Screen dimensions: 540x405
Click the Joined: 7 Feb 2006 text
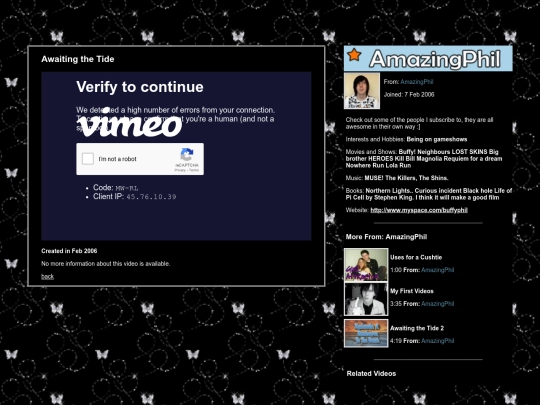tap(409, 94)
